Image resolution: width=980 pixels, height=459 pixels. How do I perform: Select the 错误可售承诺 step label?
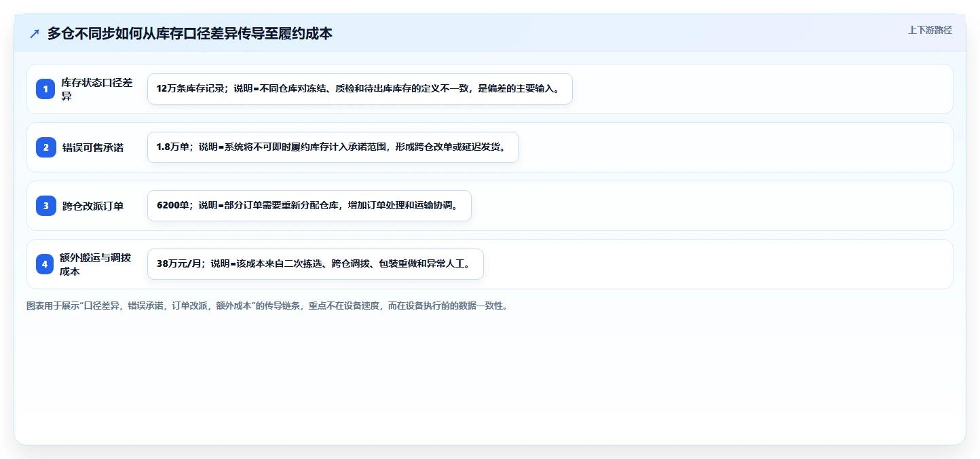pyautogui.click(x=93, y=147)
